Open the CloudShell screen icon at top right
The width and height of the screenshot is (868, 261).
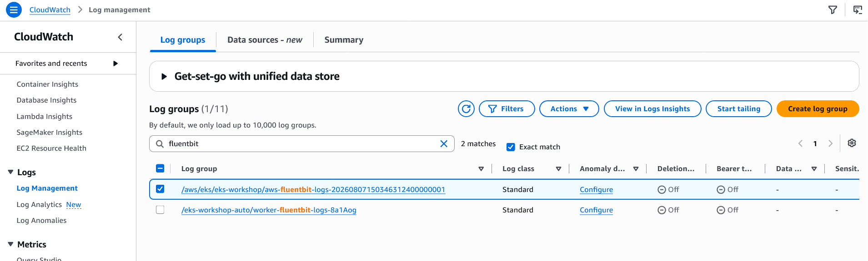858,10
